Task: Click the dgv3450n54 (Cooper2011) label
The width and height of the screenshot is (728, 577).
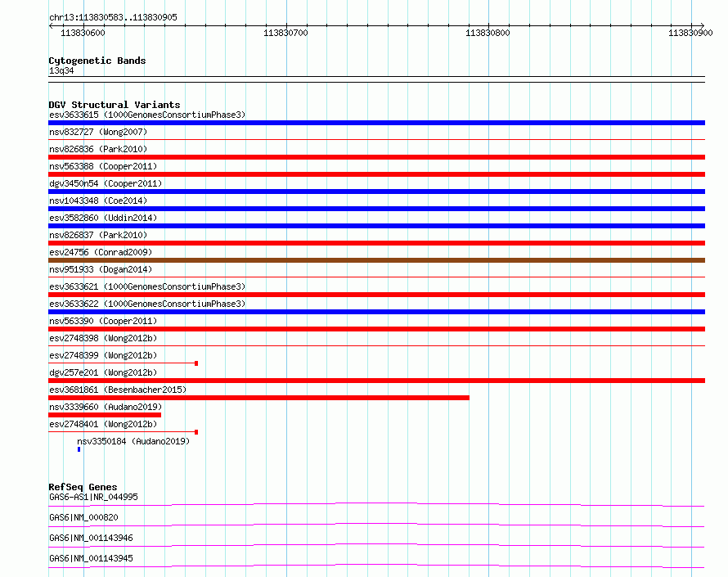Action: pos(106,183)
